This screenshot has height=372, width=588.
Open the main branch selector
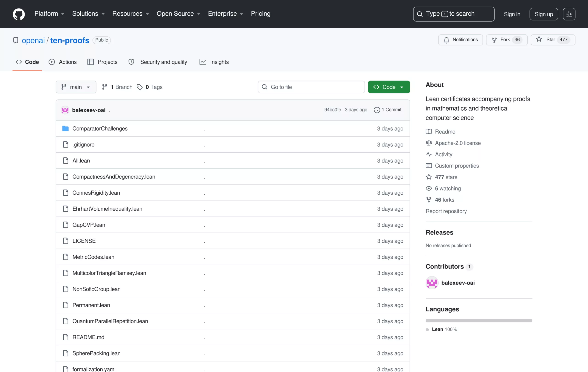pyautogui.click(x=76, y=87)
